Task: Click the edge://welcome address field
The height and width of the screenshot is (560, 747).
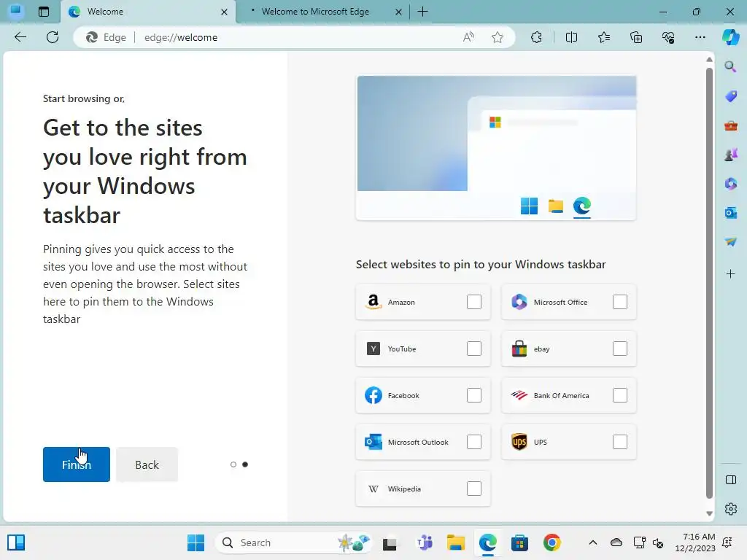Action: (295, 37)
